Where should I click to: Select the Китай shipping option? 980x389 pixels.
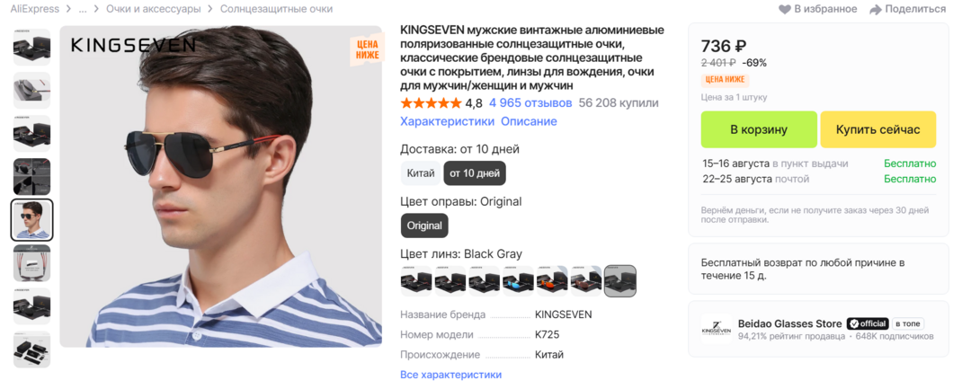pyautogui.click(x=421, y=173)
